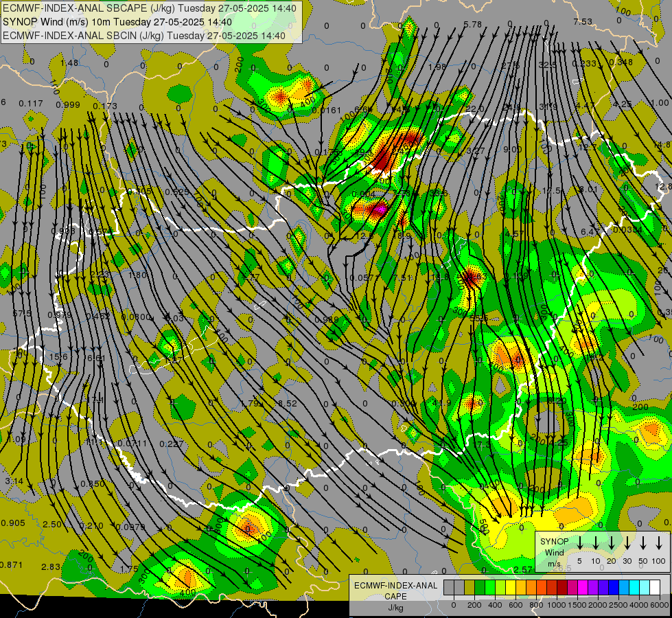Pick the bright magenta swatch in the CAPE legend
Image resolution: width=672 pixels, height=618 pixels.
(x=583, y=587)
